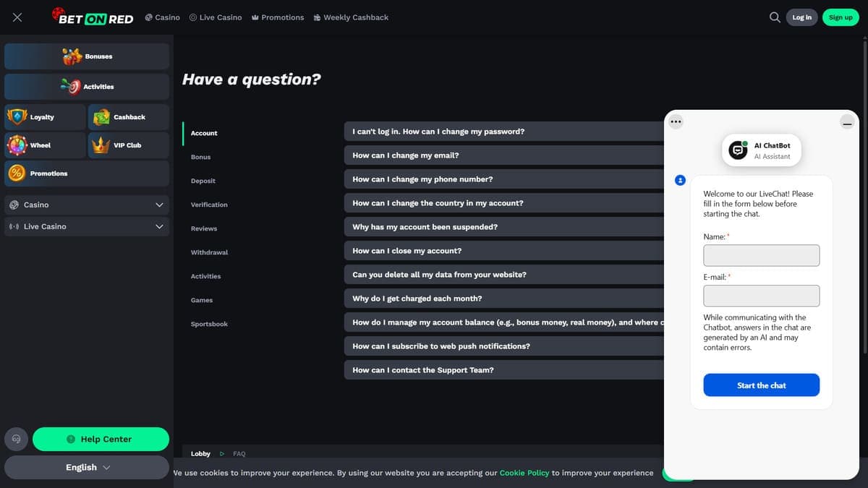The height and width of the screenshot is (488, 868).
Task: Click the headset support icon
Action: click(17, 439)
